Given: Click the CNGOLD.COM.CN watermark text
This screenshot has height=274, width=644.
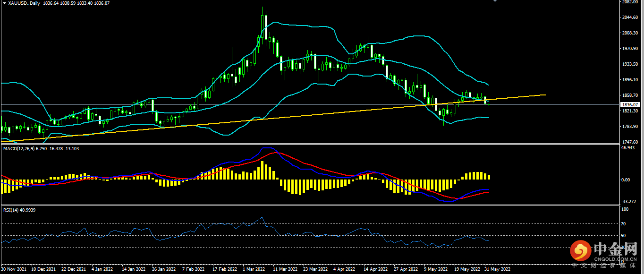Looking at the screenshot, I should pyautogui.click(x=616, y=259).
